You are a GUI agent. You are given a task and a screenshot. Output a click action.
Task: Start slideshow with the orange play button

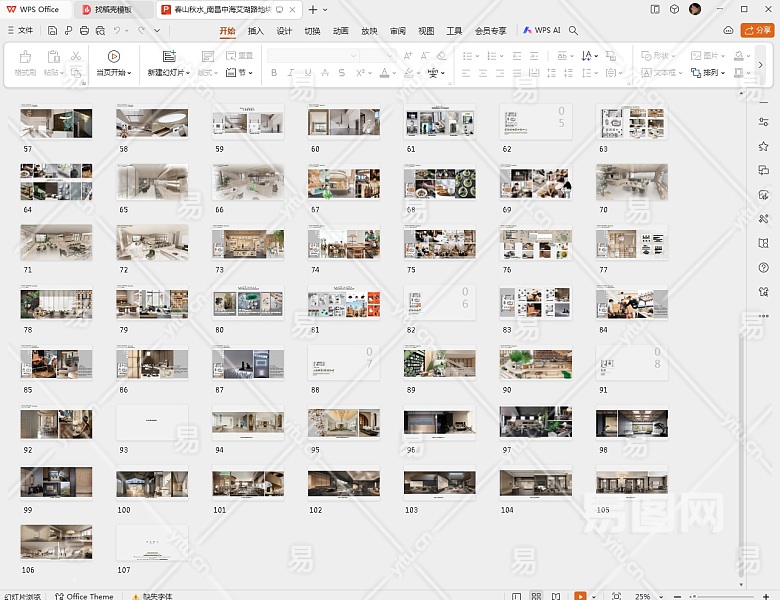580,595
